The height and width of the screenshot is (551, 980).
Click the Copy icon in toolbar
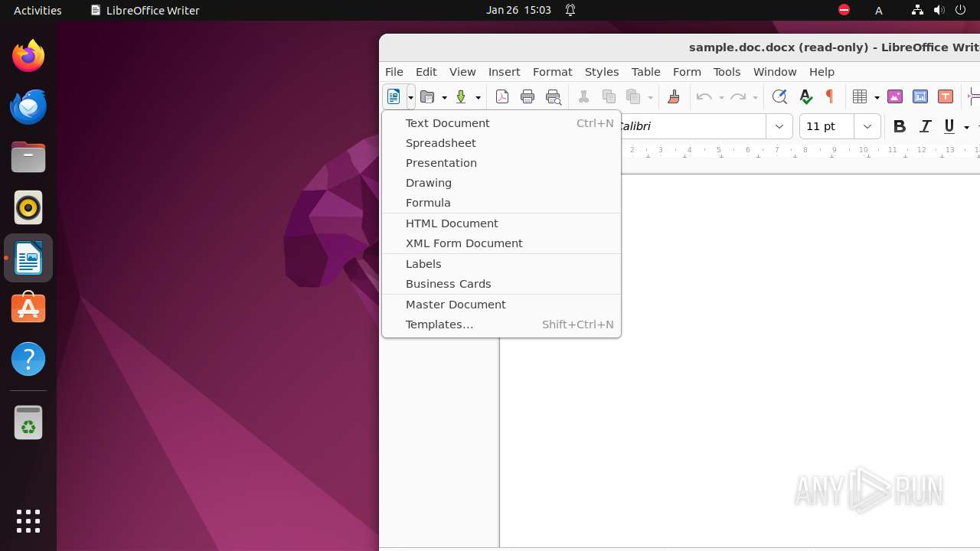[609, 96]
